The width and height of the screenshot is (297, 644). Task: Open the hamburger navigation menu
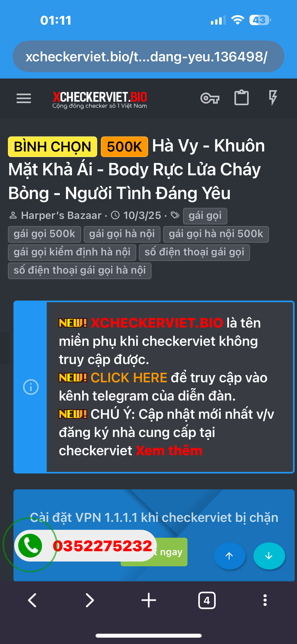coord(24,98)
